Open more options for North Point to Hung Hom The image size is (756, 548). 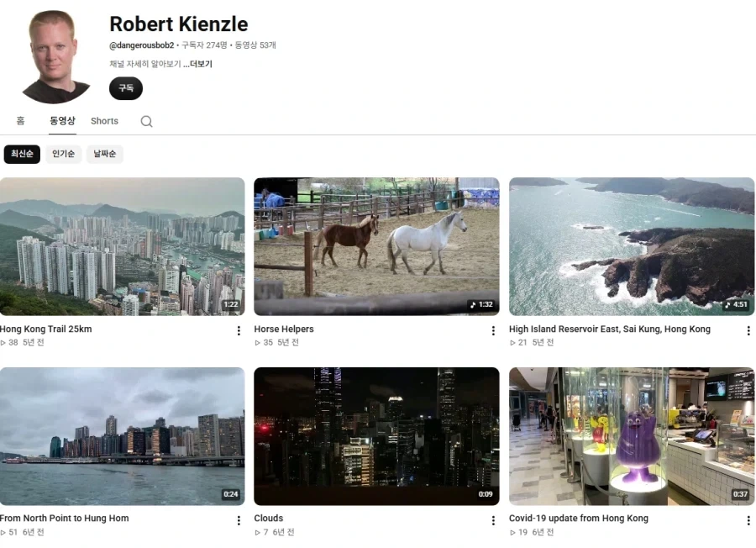click(x=239, y=520)
